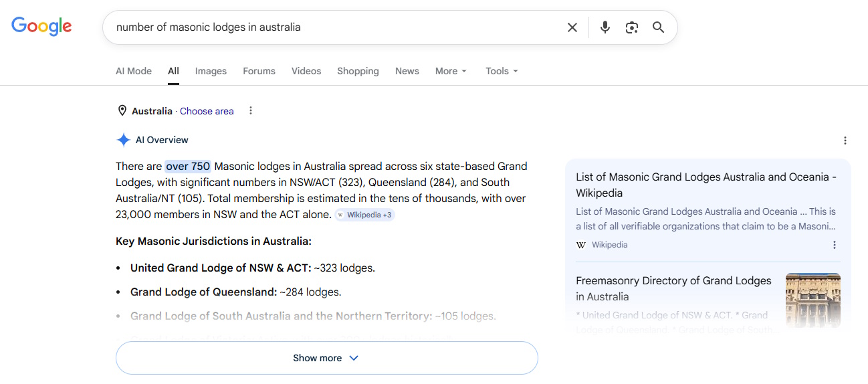Open the Tools dropdown
The image size is (868, 384).
coord(502,71)
